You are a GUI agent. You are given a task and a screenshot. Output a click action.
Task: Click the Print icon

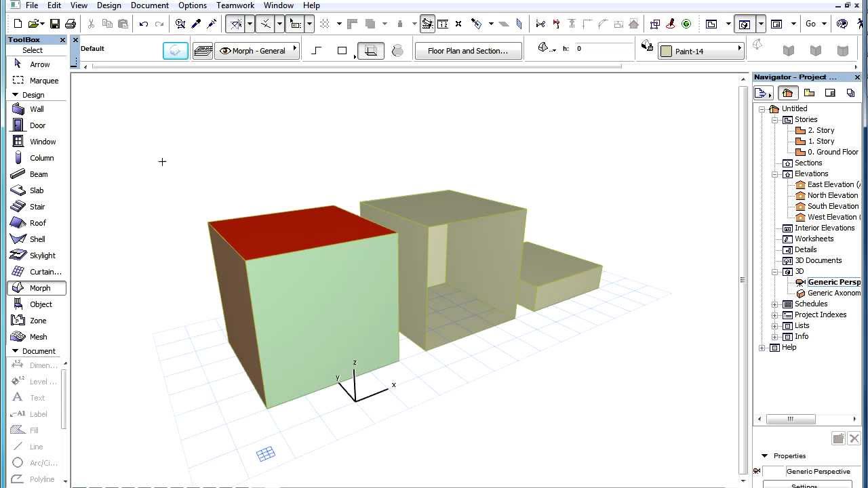pos(70,24)
